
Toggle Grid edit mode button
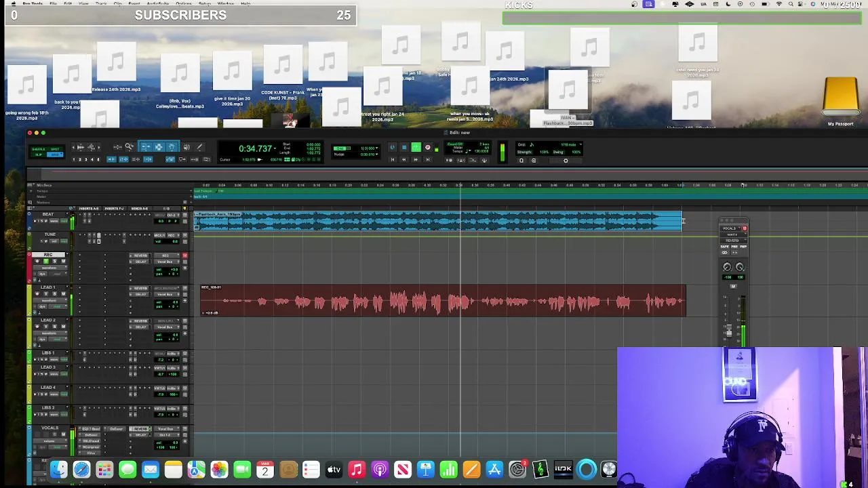[x=55, y=155]
